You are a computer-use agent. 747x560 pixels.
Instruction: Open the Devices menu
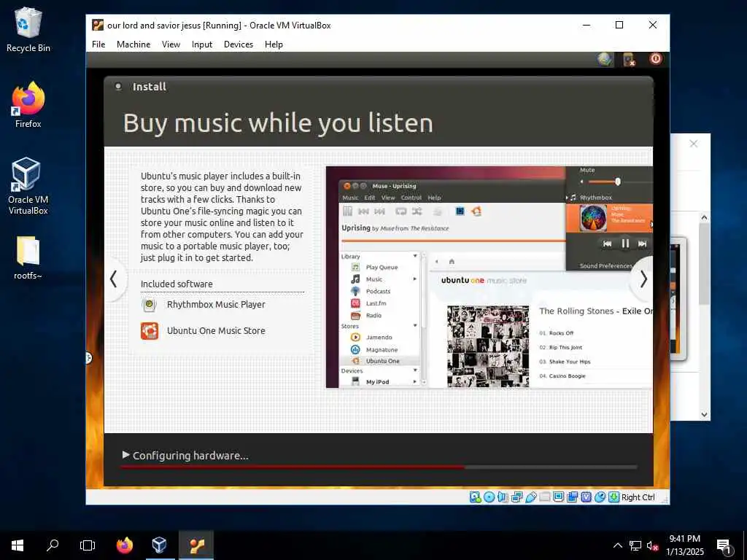click(x=239, y=44)
